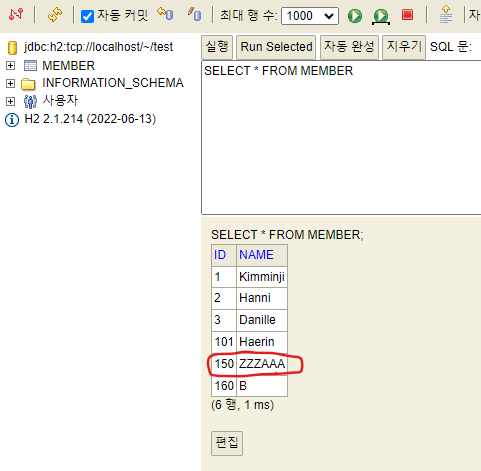Select the jdbc:h2:tcp://localhost/~/test connection node

point(98,47)
